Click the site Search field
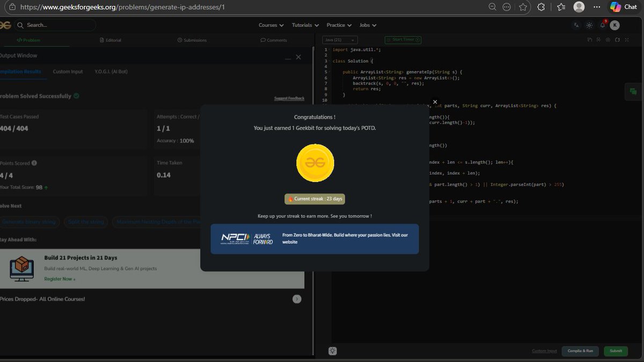This screenshot has height=362, width=644. [x=55, y=25]
